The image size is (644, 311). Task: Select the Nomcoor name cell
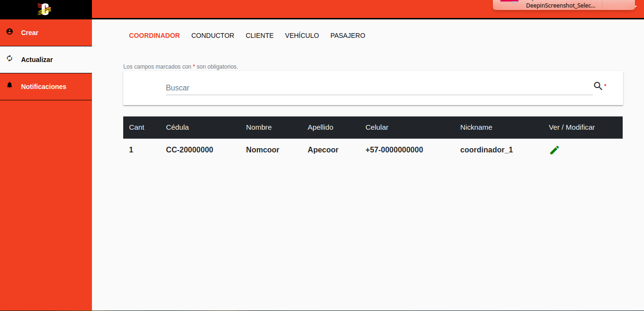point(263,150)
